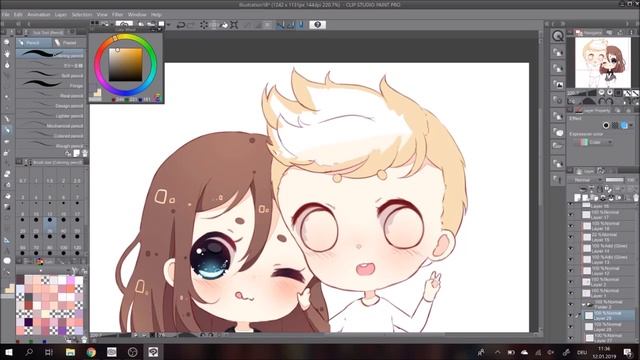Toggle third snap icon in command bar

pos(300,25)
